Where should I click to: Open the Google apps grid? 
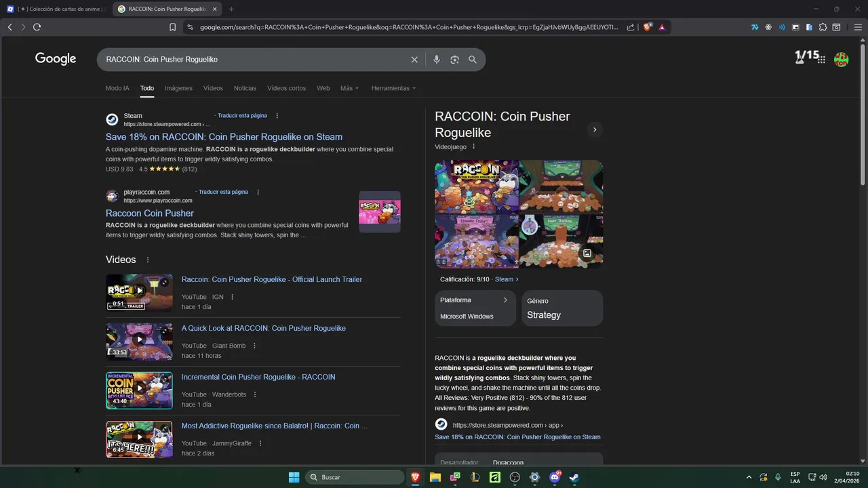click(821, 60)
